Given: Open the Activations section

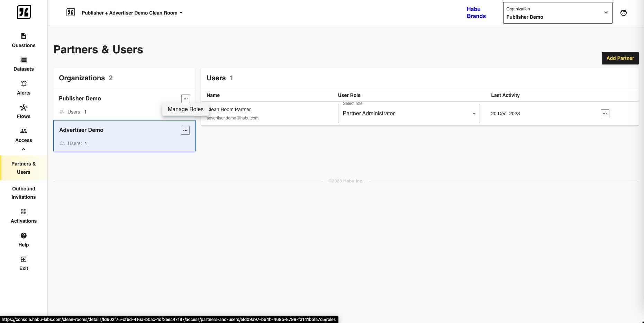Looking at the screenshot, I should 24,216.
